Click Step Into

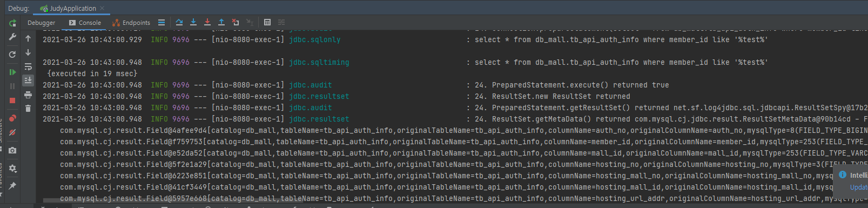pyautogui.click(x=193, y=22)
